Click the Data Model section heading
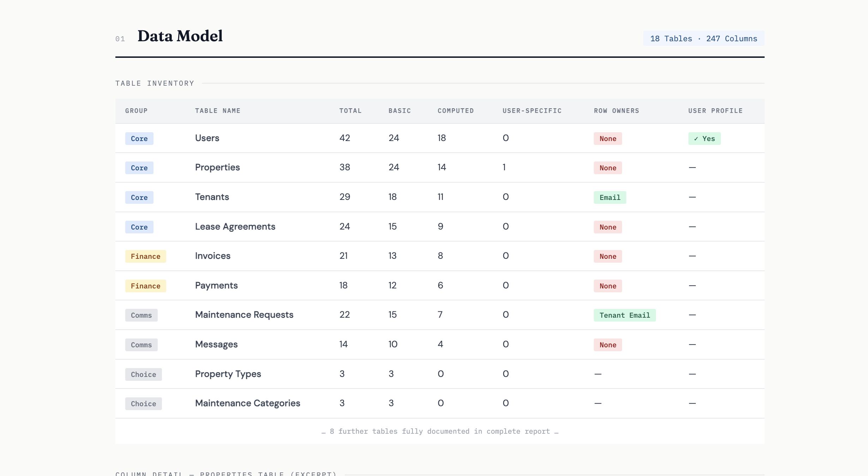 pyautogui.click(x=180, y=36)
